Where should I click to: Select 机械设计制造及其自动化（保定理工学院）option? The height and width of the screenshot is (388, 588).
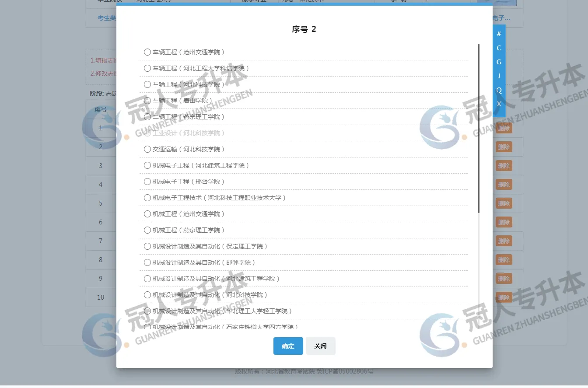[x=147, y=246]
